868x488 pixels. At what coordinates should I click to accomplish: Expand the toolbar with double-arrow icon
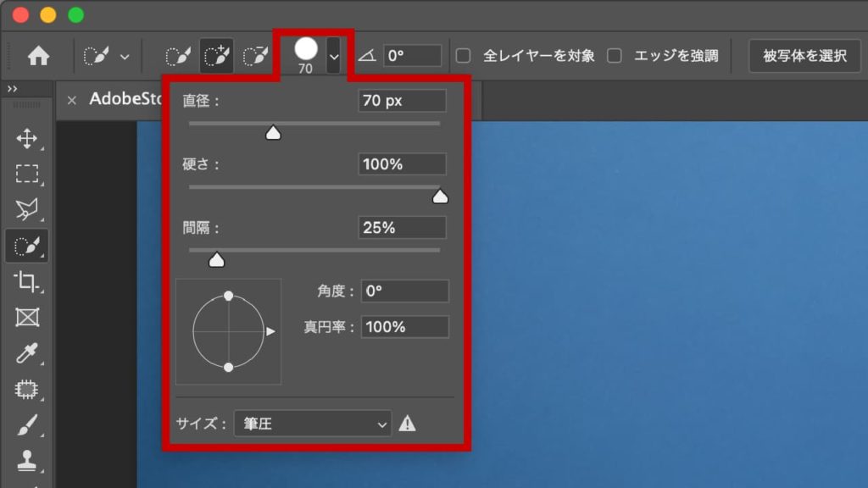point(12,88)
